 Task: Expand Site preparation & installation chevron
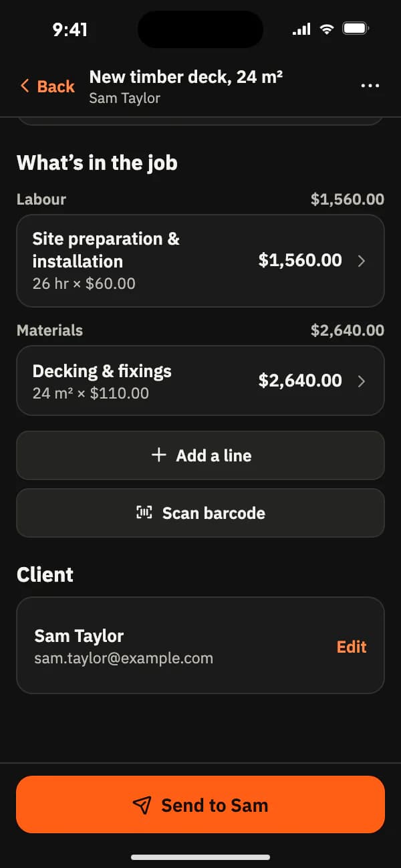tap(362, 261)
